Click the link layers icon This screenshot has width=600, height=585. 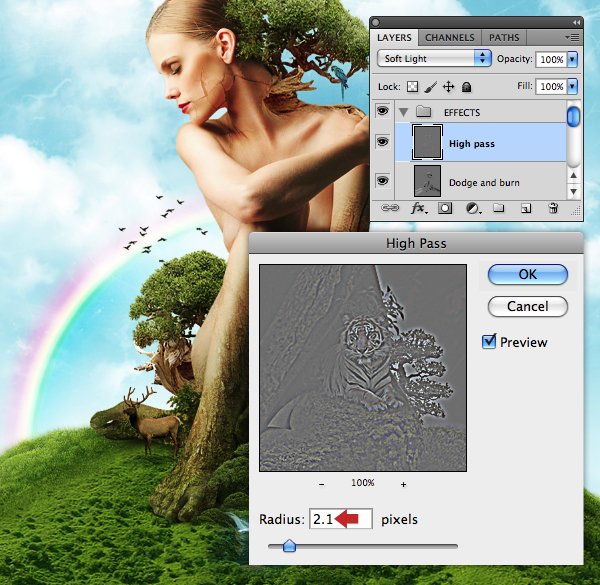(x=390, y=208)
